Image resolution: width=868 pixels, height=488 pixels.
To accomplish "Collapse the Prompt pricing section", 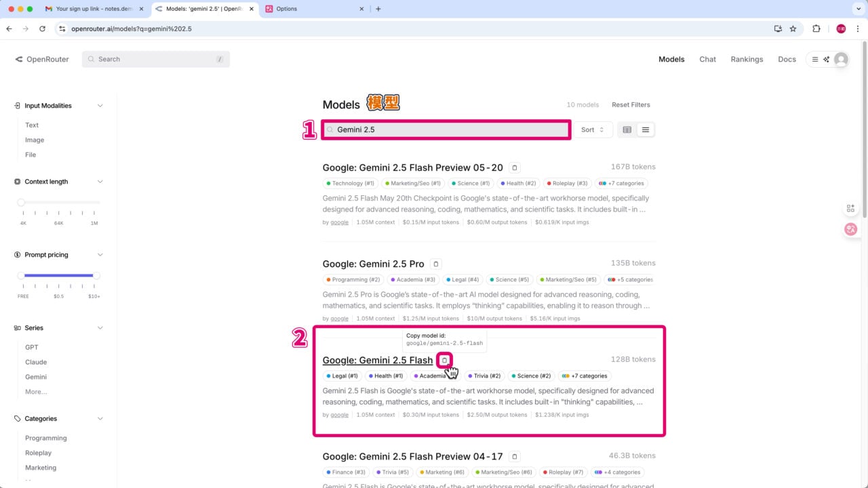I will coord(100,255).
